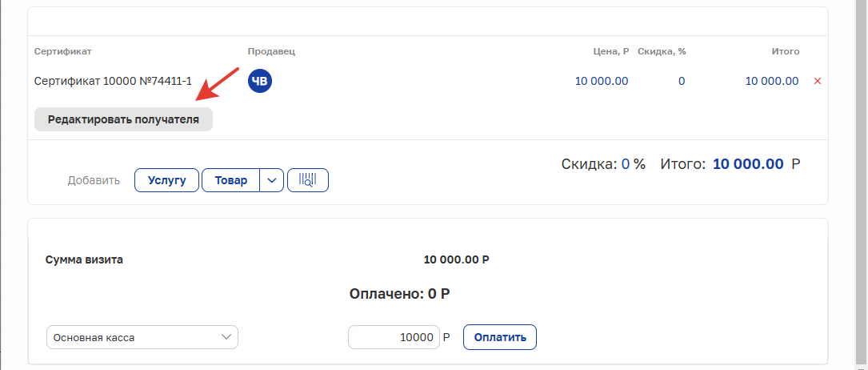Change the overall Скидка 0 % value
Viewport: 868px width, 370px height.
[x=626, y=164]
